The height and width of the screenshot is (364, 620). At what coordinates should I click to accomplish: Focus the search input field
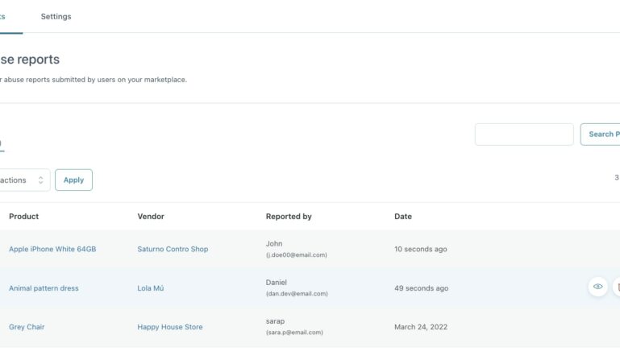click(523, 134)
